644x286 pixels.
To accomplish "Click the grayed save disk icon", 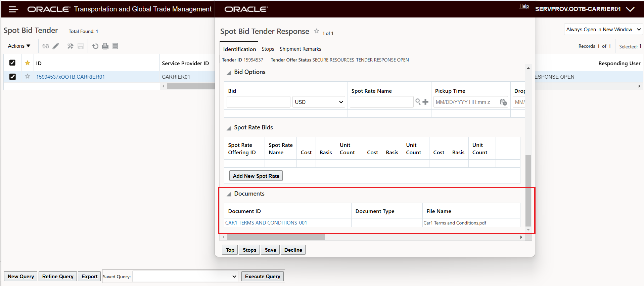I will coord(81,46).
